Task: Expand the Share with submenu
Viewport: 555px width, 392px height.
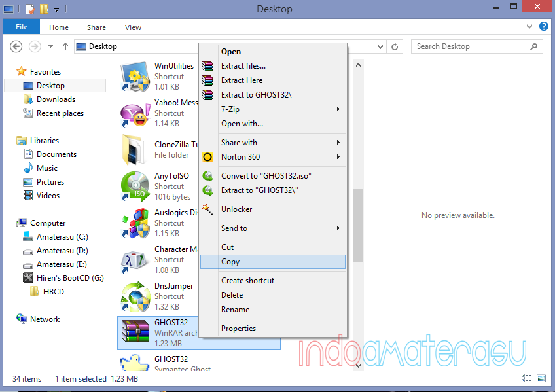Action: point(338,143)
